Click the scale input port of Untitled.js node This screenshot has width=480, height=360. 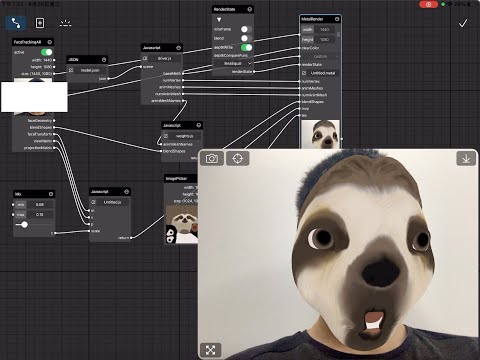point(89,231)
